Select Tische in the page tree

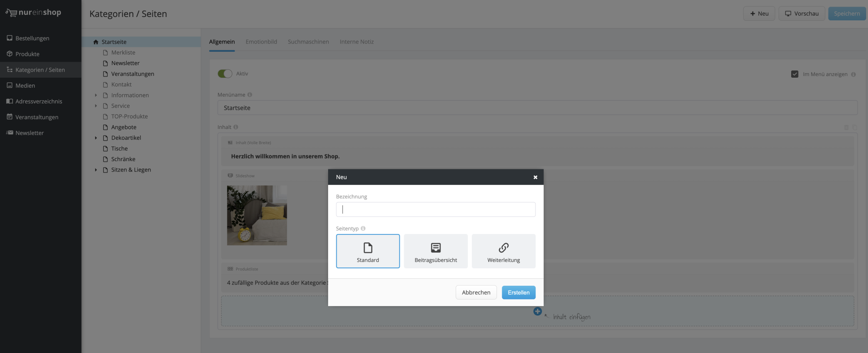click(x=119, y=148)
